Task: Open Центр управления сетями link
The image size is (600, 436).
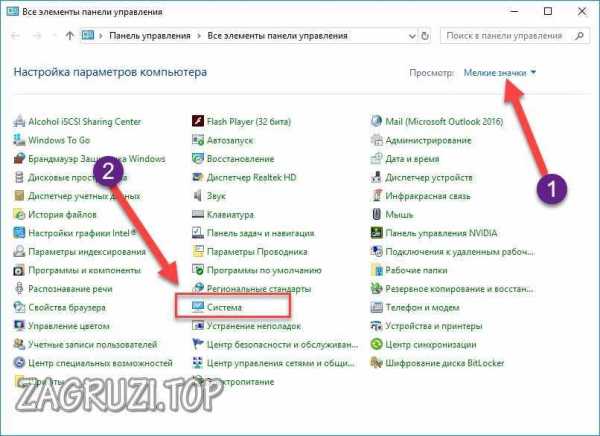Action: point(281,363)
